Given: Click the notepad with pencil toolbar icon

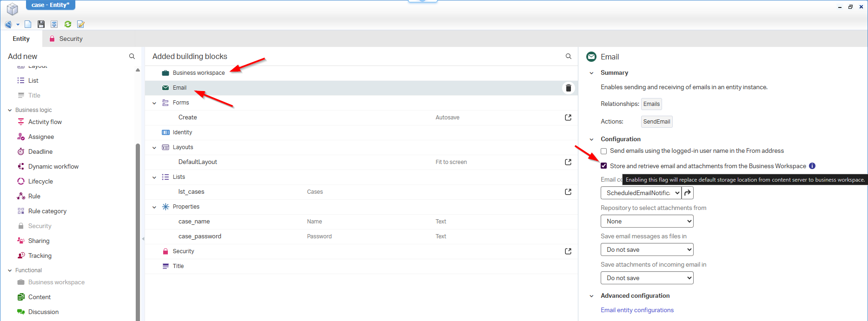Looking at the screenshot, I should pyautogui.click(x=81, y=24).
